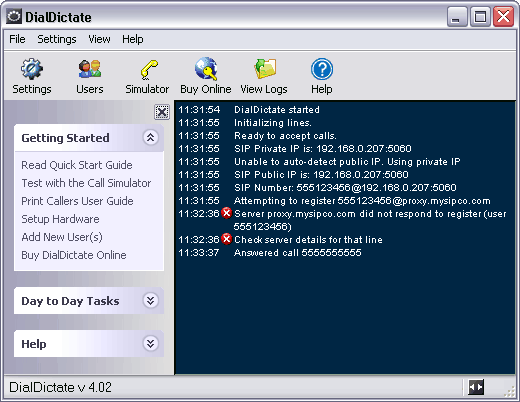Open the Help menu in the menu bar
Viewport: 520px width, 402px height.
tap(133, 39)
